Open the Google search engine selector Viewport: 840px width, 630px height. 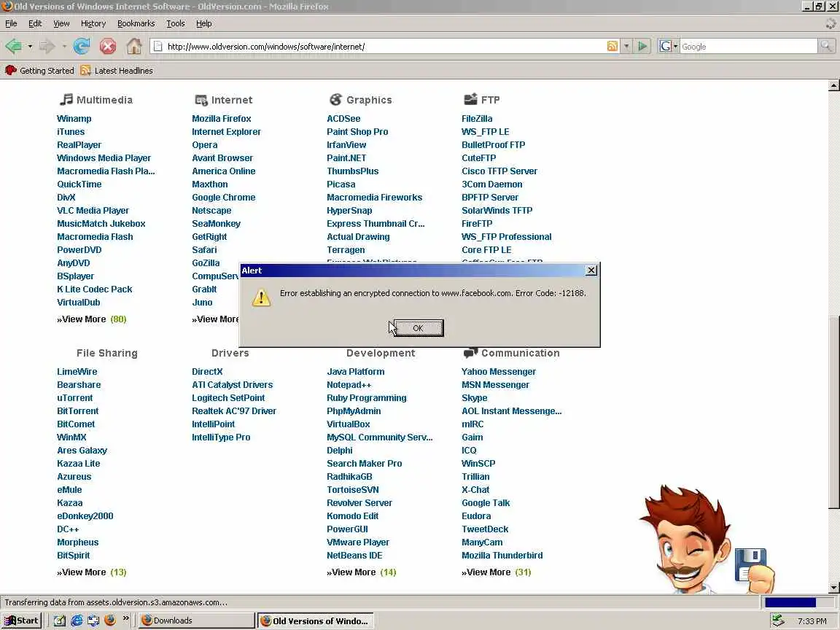[668, 46]
